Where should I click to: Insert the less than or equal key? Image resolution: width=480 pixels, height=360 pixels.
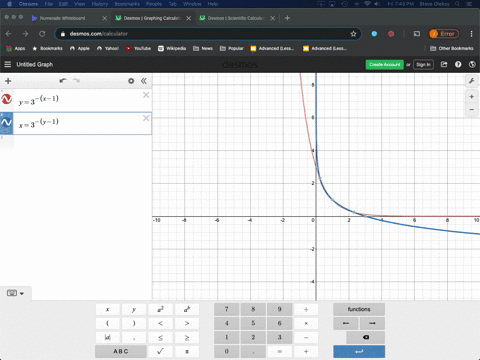tap(160, 337)
